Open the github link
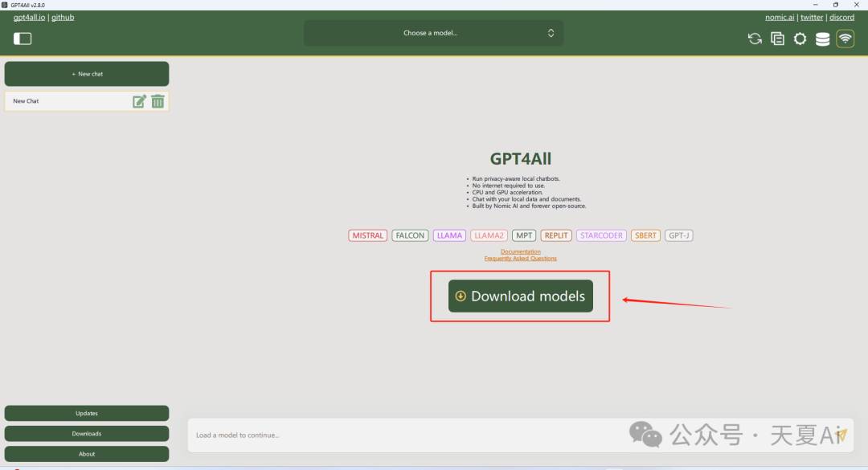Image resolution: width=868 pixels, height=470 pixels. [x=63, y=17]
